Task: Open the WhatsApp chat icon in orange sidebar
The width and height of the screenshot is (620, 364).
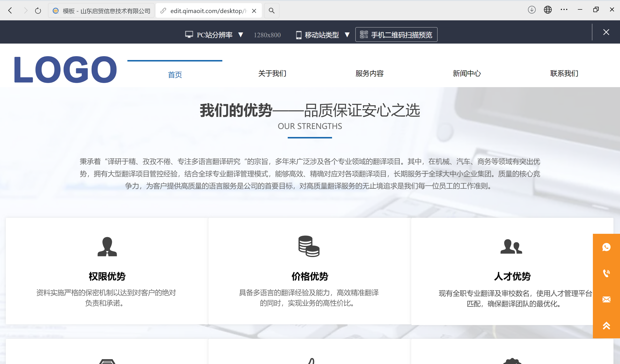Action: click(606, 247)
